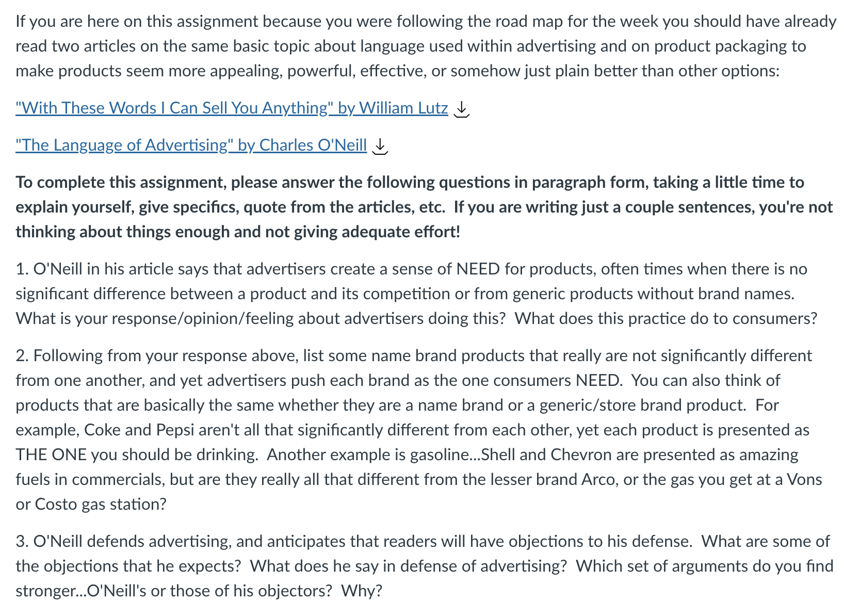Click question 1 about sense of NEED
844x616 pixels.
click(x=417, y=294)
